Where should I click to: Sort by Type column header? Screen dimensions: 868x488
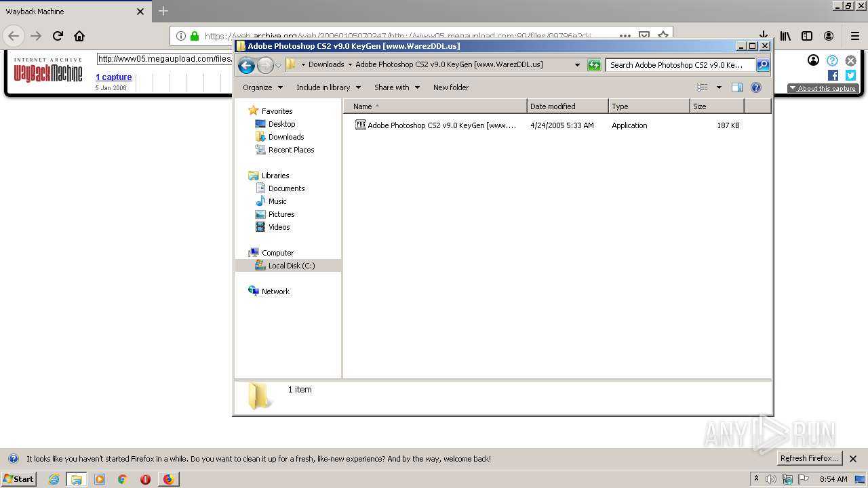(649, 106)
